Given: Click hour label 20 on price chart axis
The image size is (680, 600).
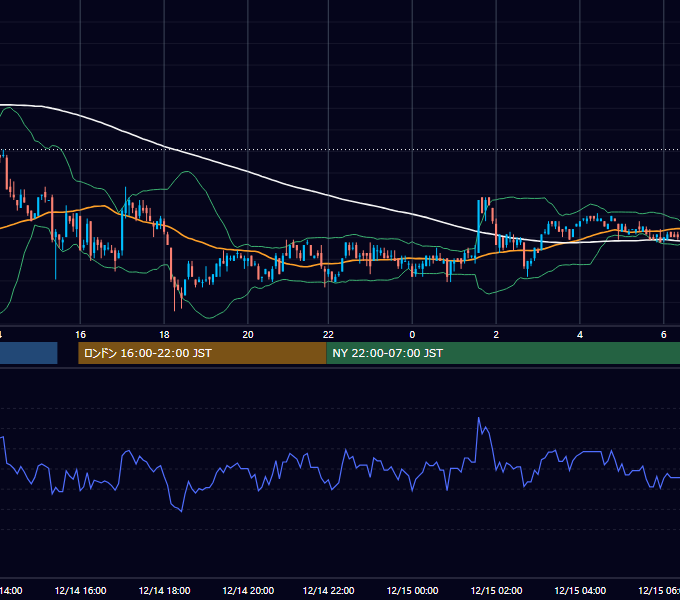Looking at the screenshot, I should (248, 335).
